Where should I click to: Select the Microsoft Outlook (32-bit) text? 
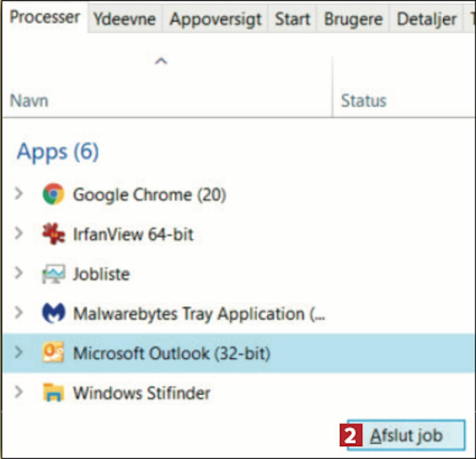(x=172, y=353)
